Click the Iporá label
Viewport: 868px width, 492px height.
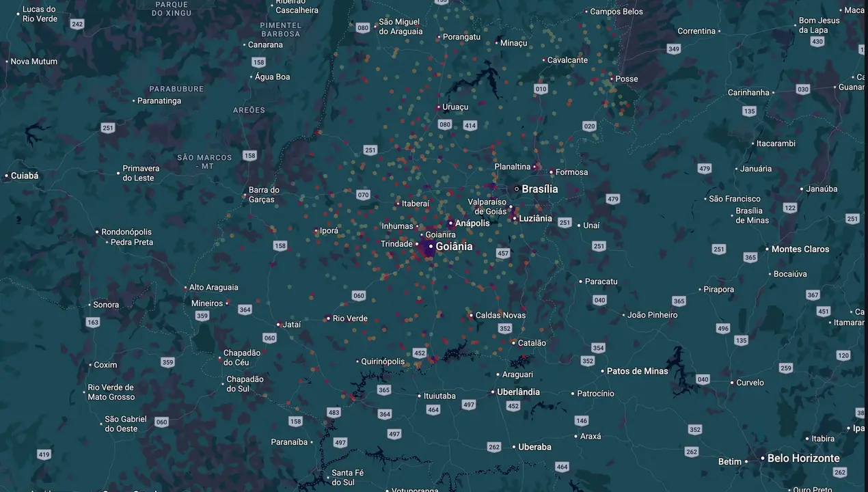point(329,231)
